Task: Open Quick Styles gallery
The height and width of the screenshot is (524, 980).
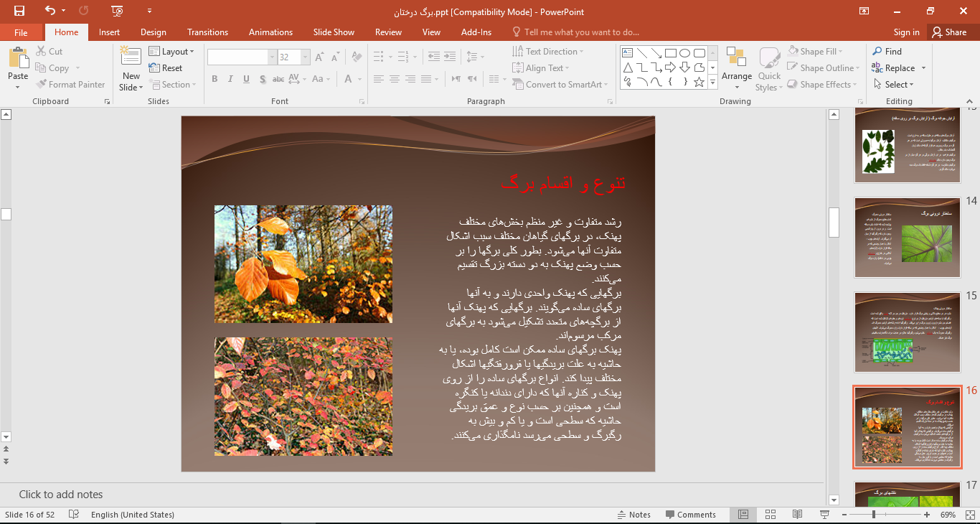Action: (x=769, y=70)
